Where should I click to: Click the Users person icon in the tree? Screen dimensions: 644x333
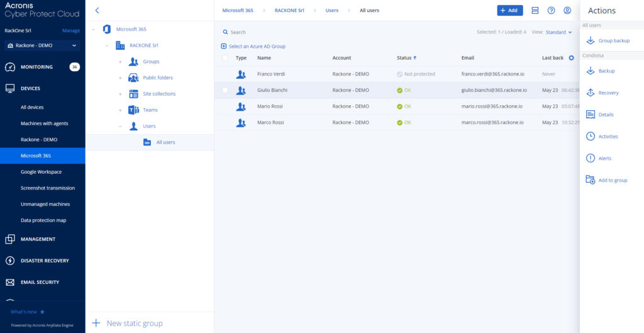pyautogui.click(x=133, y=126)
